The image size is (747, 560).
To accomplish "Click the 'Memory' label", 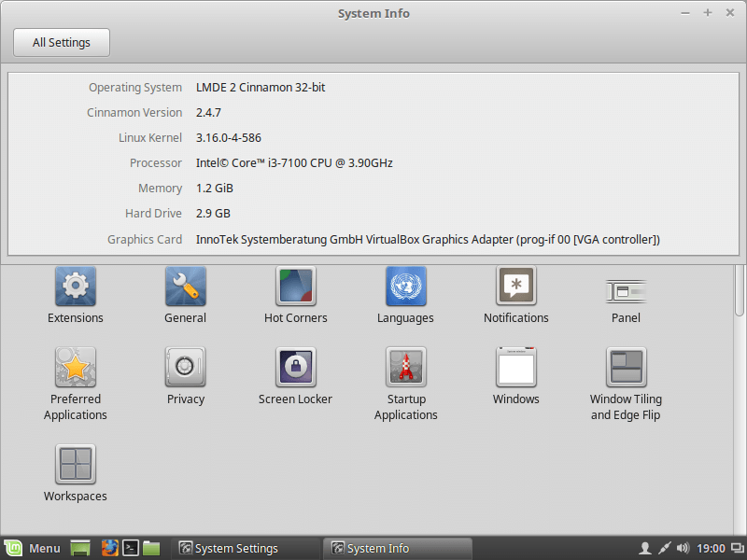I will pos(160,189).
